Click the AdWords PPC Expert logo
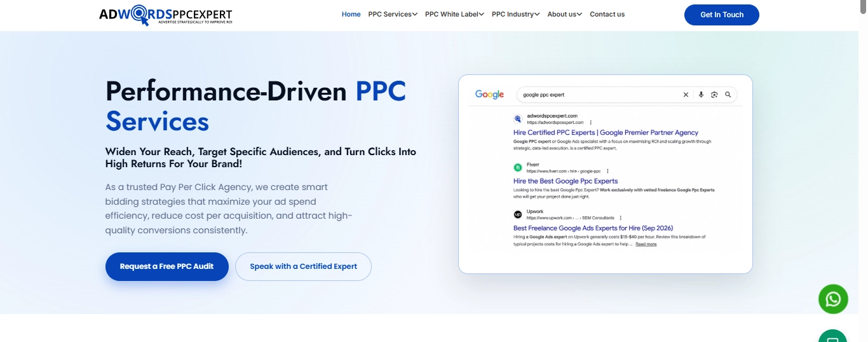 click(166, 15)
